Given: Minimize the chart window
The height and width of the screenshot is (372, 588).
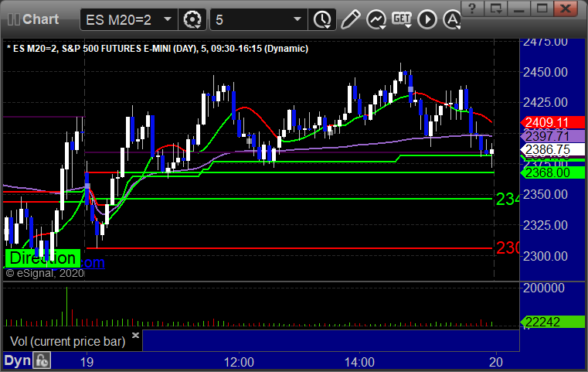Looking at the screenshot, I should click(519, 8).
